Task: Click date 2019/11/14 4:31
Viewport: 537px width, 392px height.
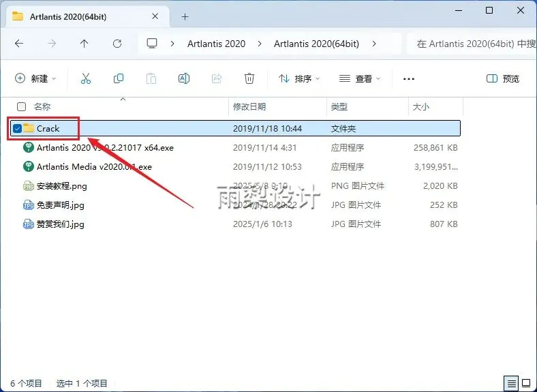Action: tap(264, 148)
